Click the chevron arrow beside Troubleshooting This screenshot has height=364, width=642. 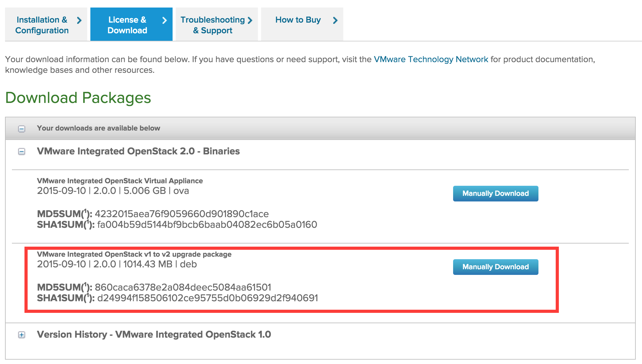point(250,20)
